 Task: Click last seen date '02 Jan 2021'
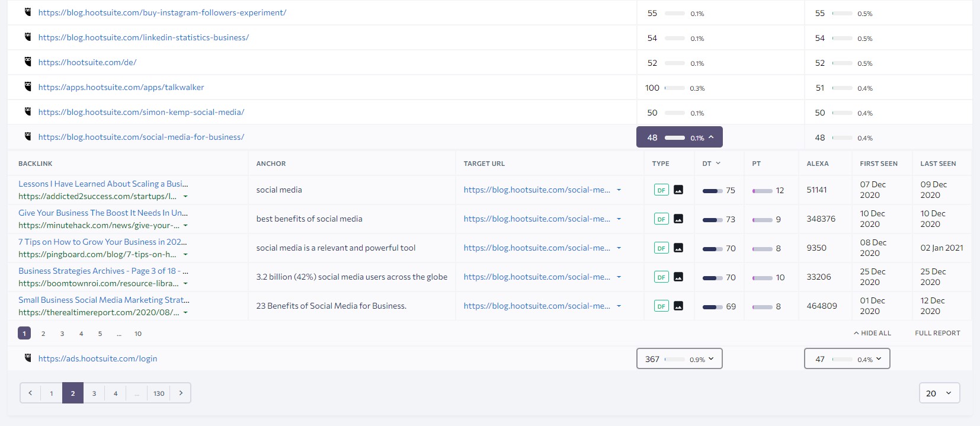(941, 248)
